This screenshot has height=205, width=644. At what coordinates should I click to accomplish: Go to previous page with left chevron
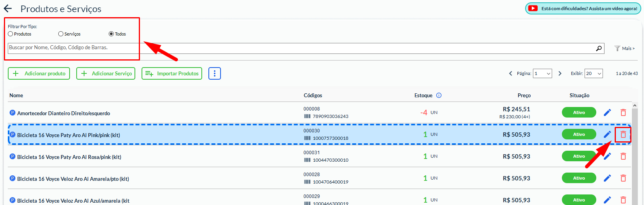click(510, 73)
